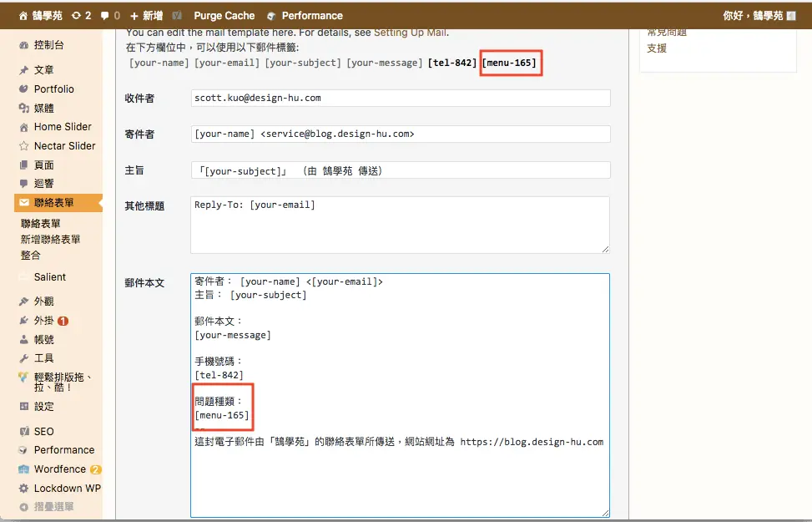Click the Performance icon in sidebar
This screenshot has height=522, width=812.
[x=24, y=450]
